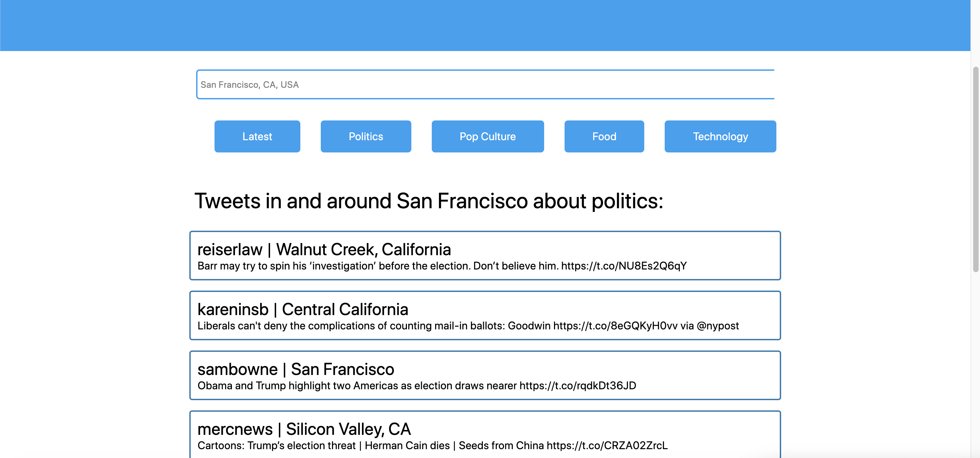Show tweets about Food

604,136
